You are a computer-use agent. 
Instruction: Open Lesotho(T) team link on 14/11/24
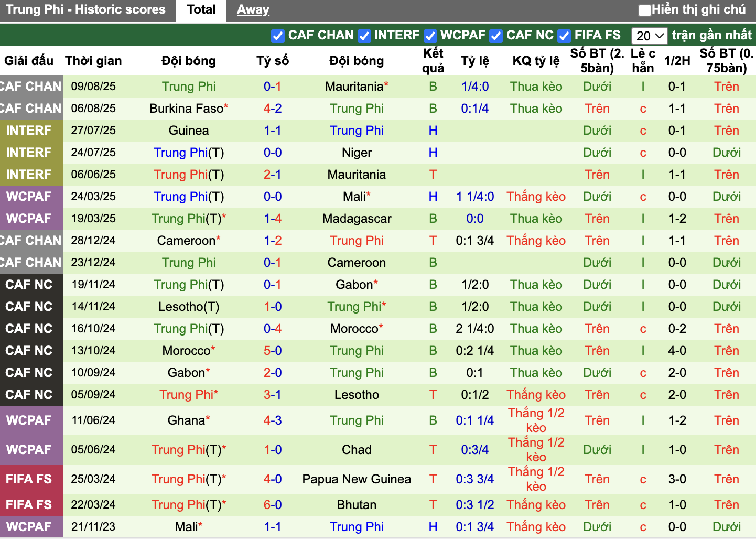[x=189, y=307]
